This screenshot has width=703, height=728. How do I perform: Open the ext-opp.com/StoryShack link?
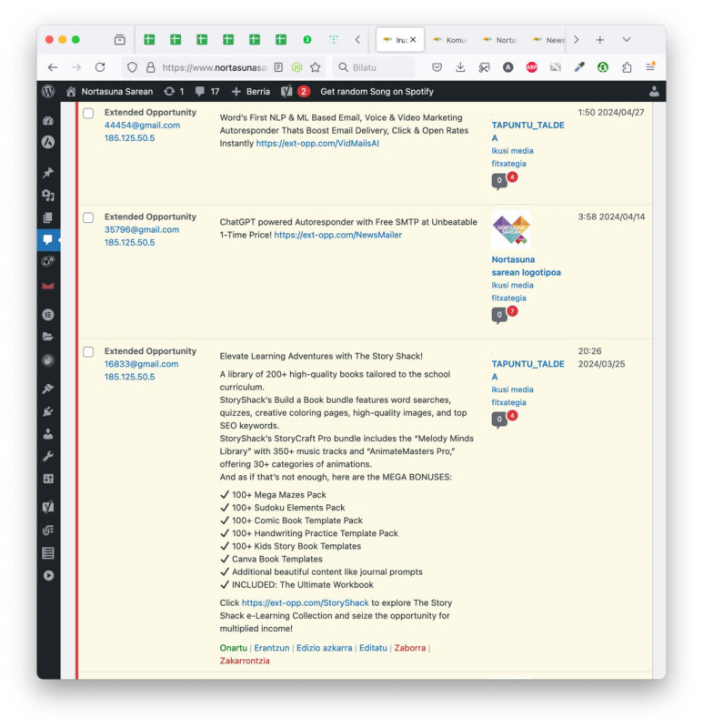[305, 602]
